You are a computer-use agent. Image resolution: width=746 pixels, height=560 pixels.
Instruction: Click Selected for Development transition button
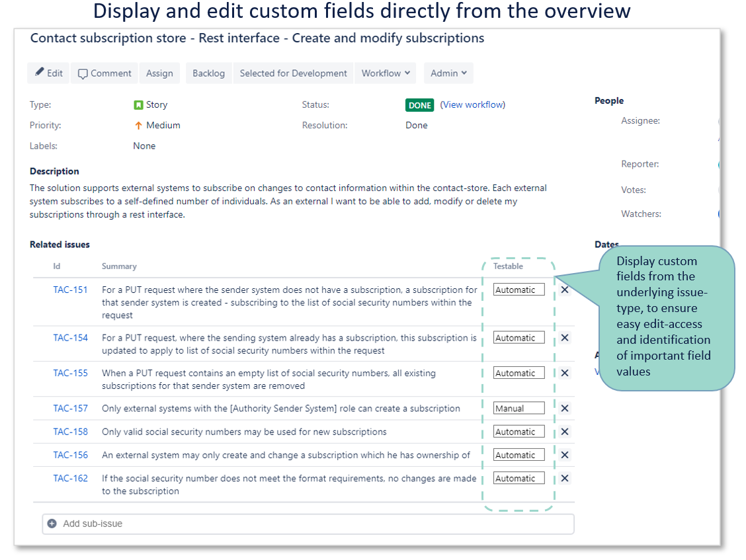[x=293, y=73]
